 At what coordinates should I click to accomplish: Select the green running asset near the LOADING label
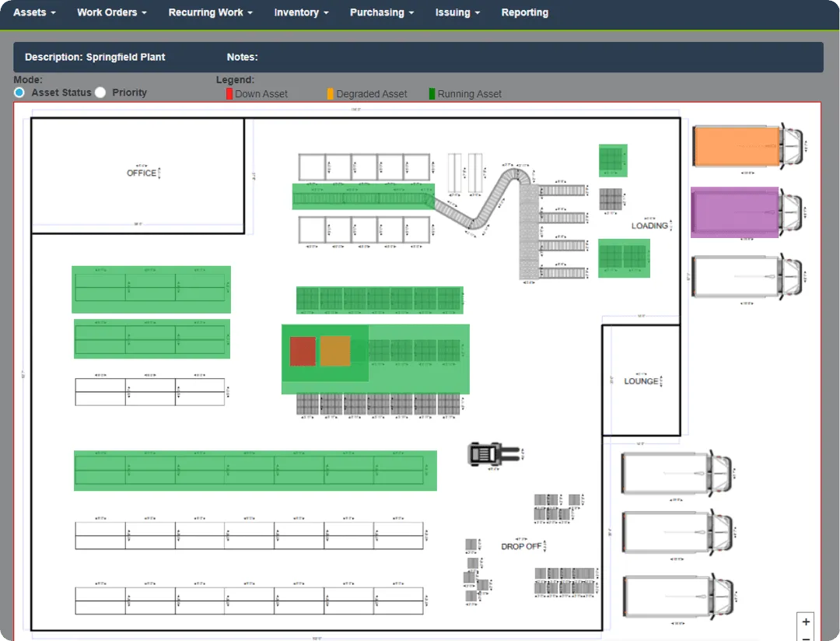(623, 258)
